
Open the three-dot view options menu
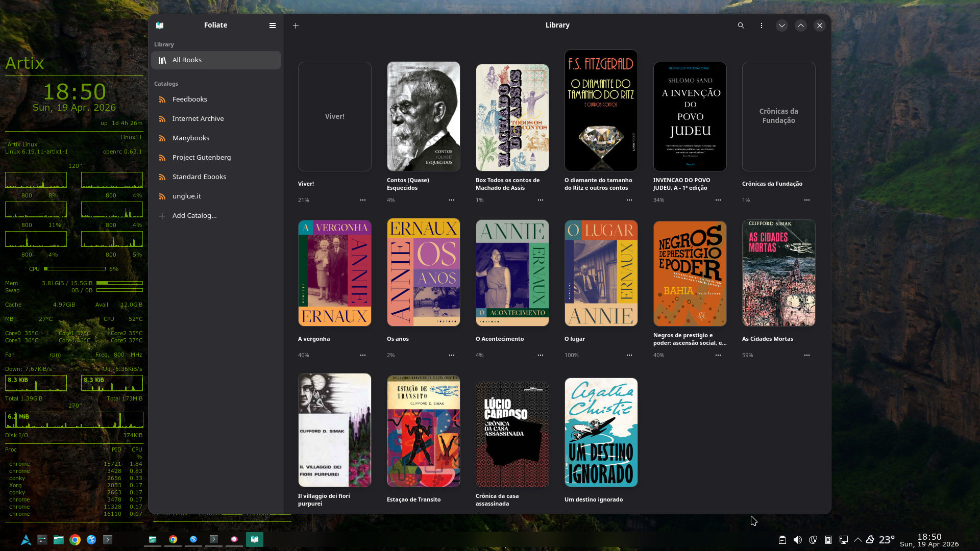click(x=761, y=26)
